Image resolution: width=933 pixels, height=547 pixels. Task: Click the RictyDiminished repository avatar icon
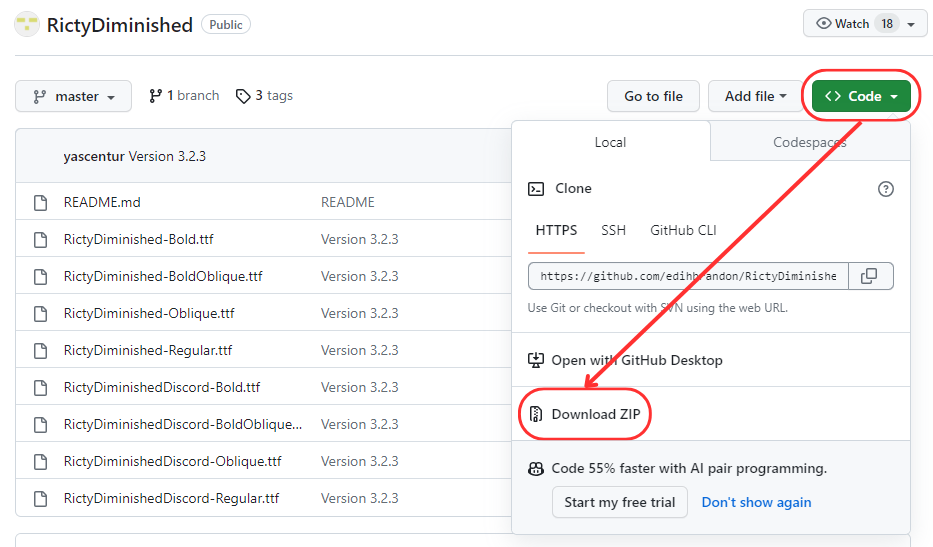coord(27,24)
